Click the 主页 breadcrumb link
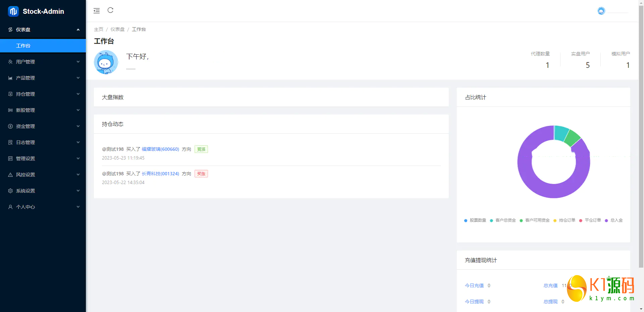The height and width of the screenshot is (312, 644). [x=99, y=29]
